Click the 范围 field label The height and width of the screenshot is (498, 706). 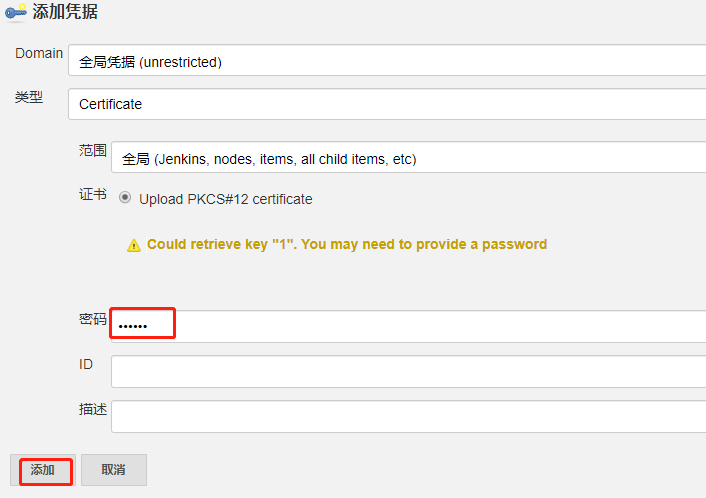click(x=93, y=150)
